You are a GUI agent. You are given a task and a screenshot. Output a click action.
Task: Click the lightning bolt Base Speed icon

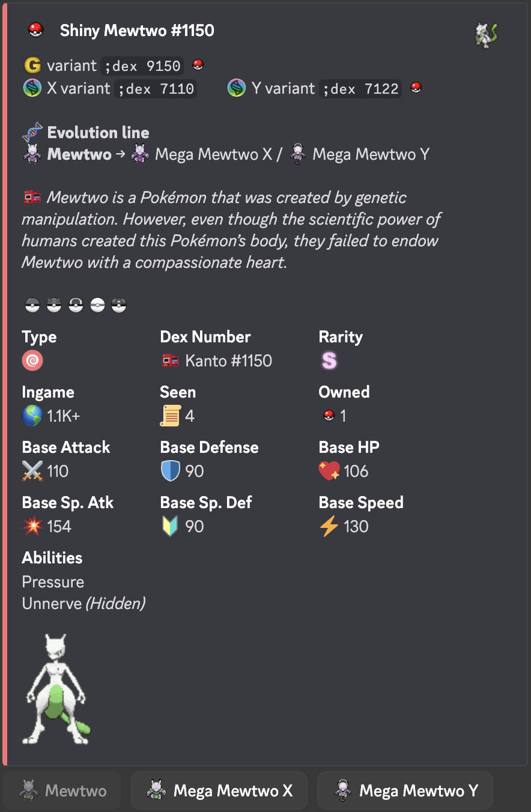[329, 527]
